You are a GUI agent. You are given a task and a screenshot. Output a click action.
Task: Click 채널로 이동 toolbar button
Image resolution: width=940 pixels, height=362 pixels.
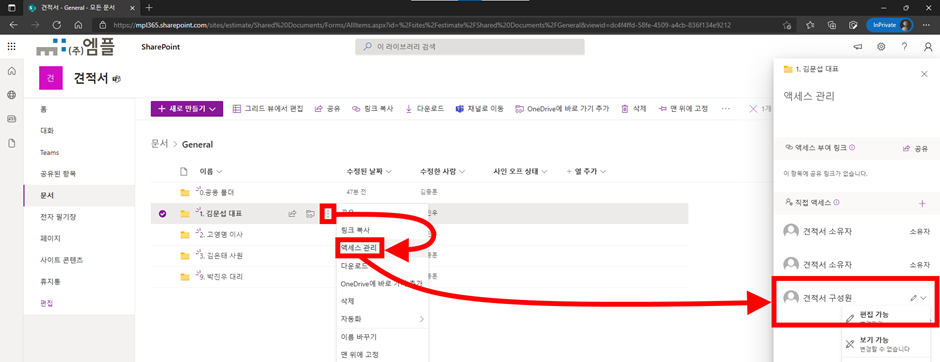pyautogui.click(x=479, y=108)
